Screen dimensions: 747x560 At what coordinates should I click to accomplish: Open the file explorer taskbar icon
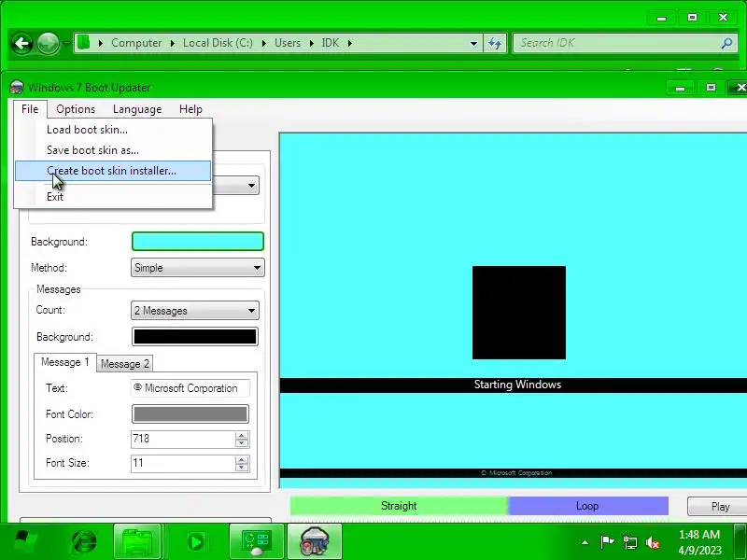coord(137,542)
